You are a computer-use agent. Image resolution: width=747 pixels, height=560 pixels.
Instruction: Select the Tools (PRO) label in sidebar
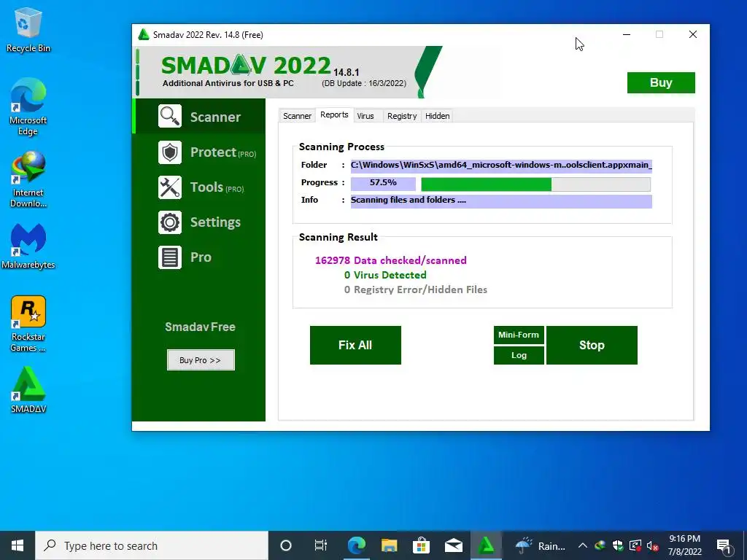click(x=217, y=187)
